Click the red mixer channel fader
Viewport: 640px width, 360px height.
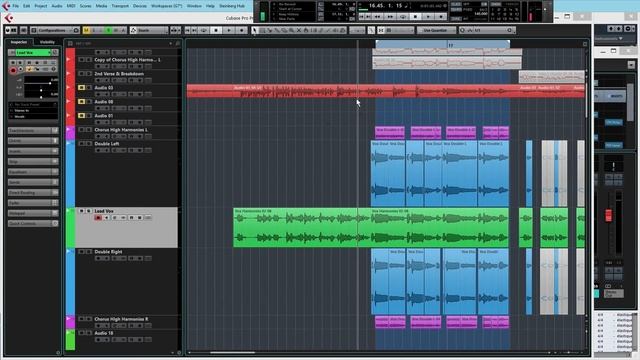[608, 215]
